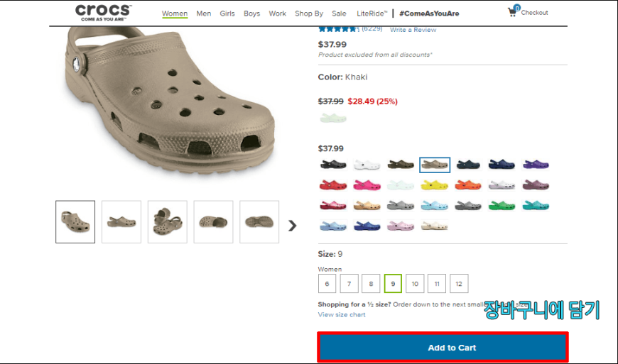Viewport: 618px width, 364px height.
Task: Pick the orange clog color
Action: click(467, 185)
